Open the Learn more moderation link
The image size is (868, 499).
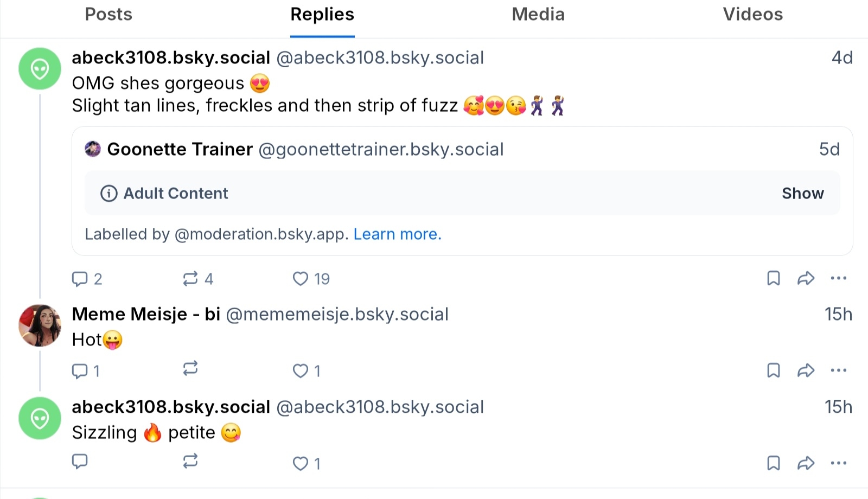(x=397, y=234)
